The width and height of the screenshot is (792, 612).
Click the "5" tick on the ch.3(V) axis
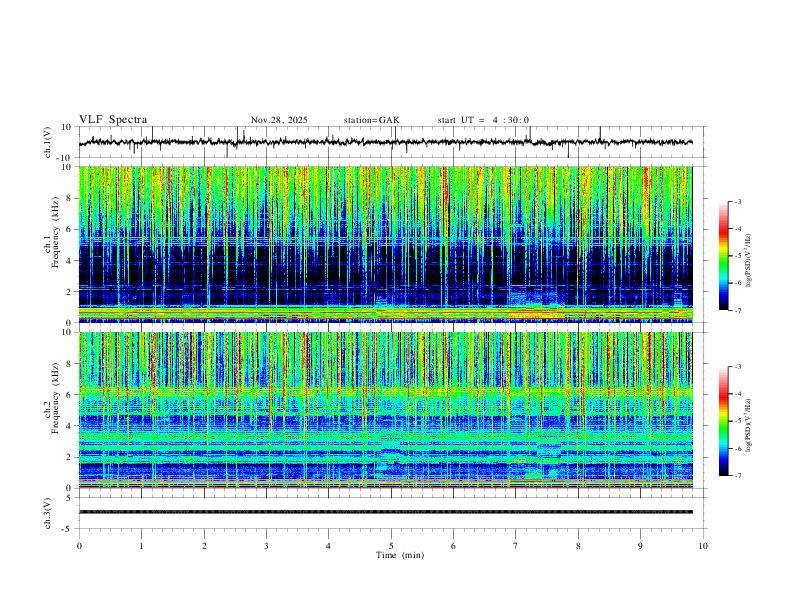[x=69, y=498]
